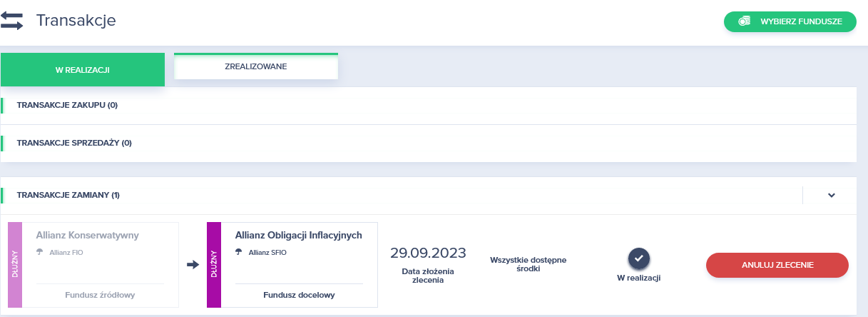Select the Transakcje zamiany (1) header
868x317 pixels.
tap(68, 195)
